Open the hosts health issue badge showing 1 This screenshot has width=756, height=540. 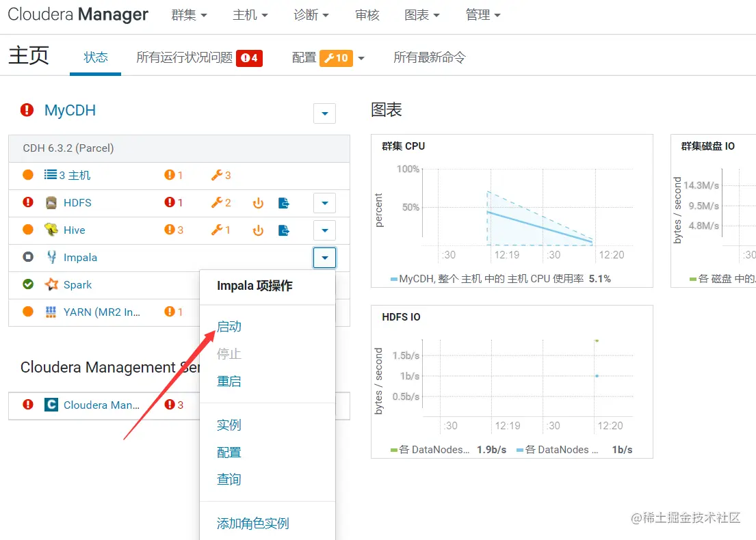(173, 175)
